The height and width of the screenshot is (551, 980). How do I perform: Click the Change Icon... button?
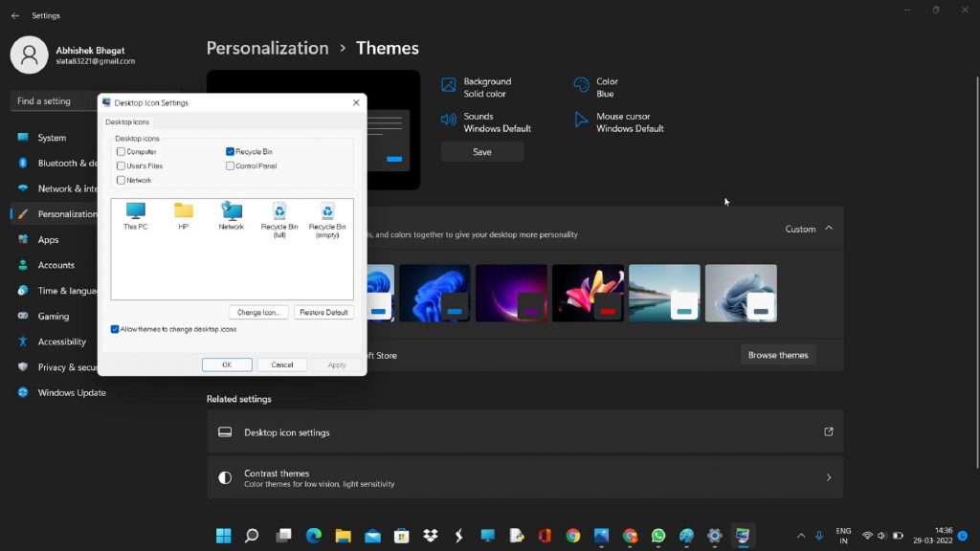(258, 313)
